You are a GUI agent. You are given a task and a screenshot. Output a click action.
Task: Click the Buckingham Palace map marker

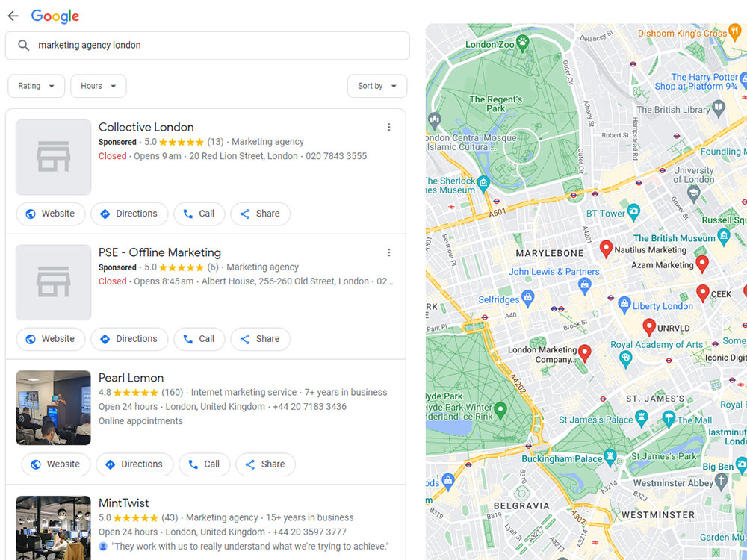point(610,457)
